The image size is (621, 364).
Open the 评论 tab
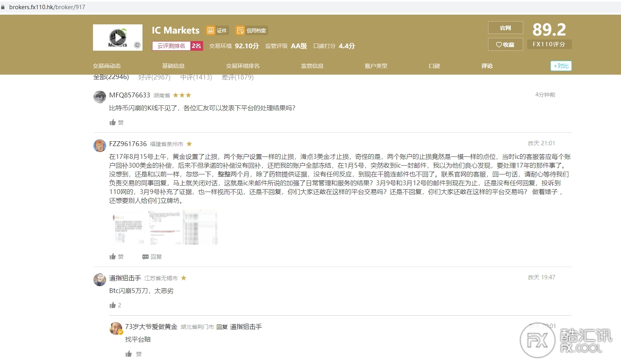coord(487,66)
